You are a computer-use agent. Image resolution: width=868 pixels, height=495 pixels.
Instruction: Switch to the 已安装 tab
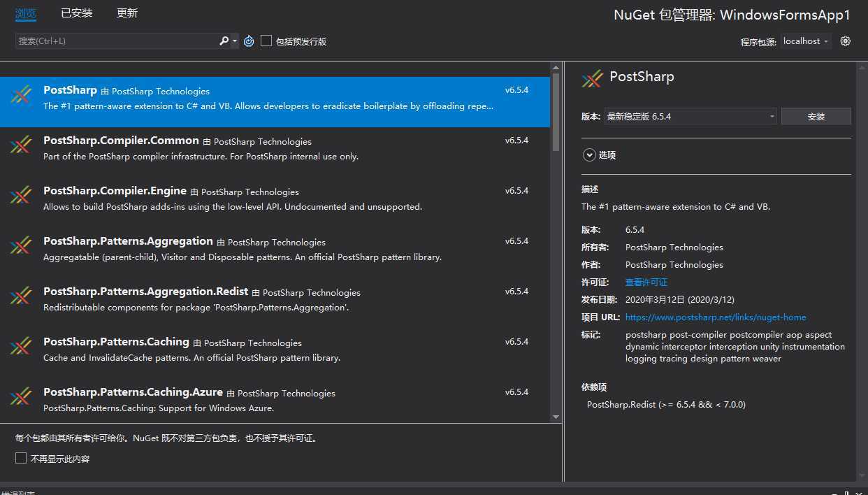76,13
